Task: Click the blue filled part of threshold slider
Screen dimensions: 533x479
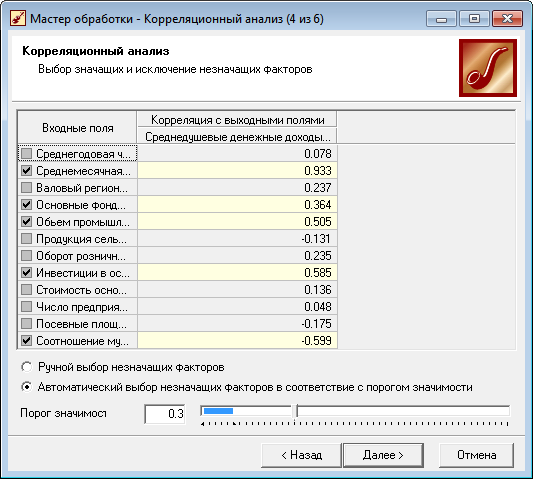Action: tap(218, 411)
